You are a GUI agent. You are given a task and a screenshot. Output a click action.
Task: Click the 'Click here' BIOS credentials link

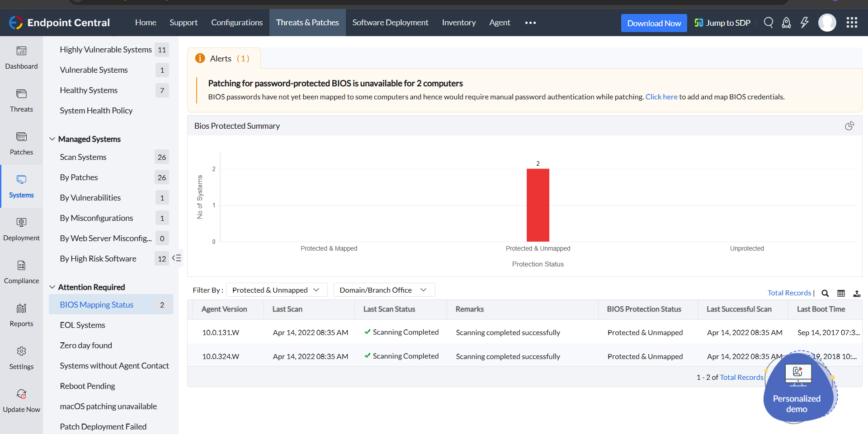pos(661,97)
